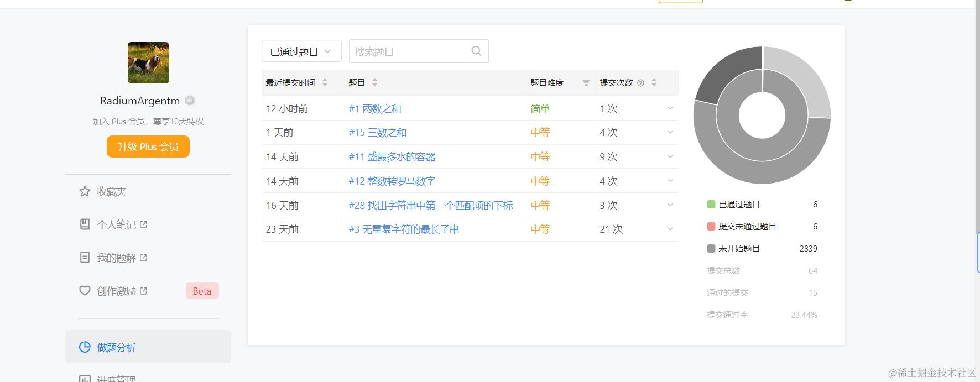The height and width of the screenshot is (382, 980).
Task: Click the donut chart
Action: click(762, 115)
